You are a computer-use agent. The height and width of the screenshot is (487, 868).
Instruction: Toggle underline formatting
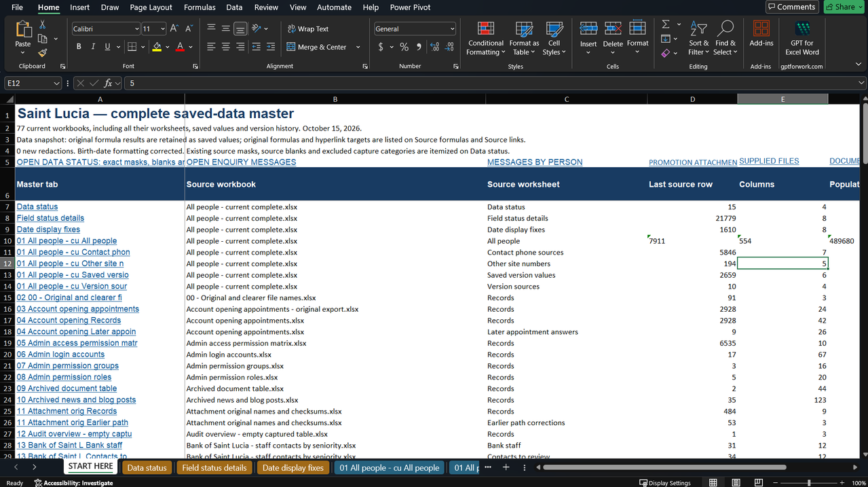(x=107, y=47)
